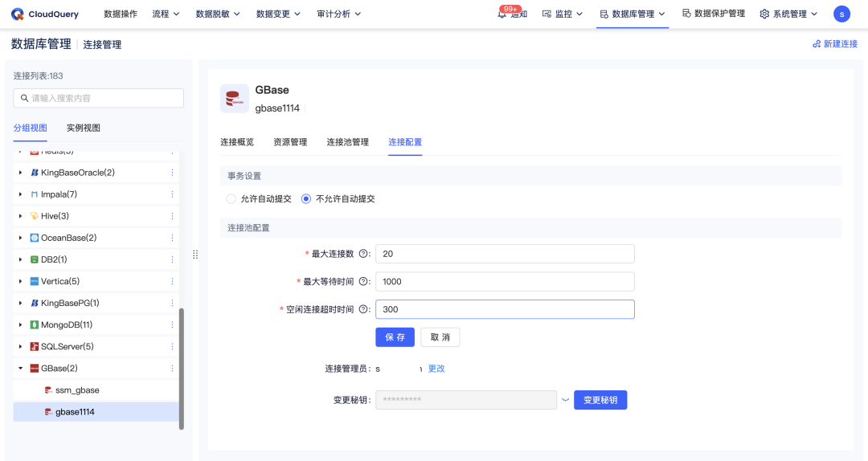Open more options for Hive(3)
Image resolution: width=868 pixels, height=461 pixels.
[172, 216]
